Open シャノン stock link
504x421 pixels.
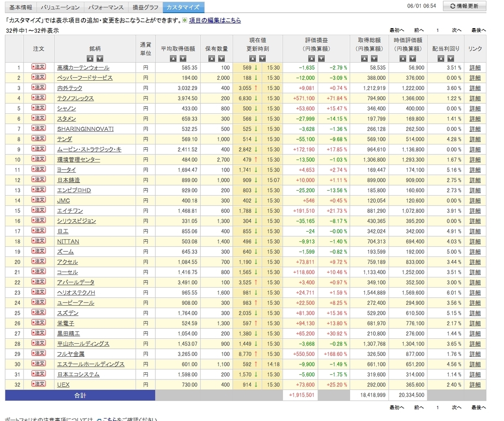(x=66, y=108)
